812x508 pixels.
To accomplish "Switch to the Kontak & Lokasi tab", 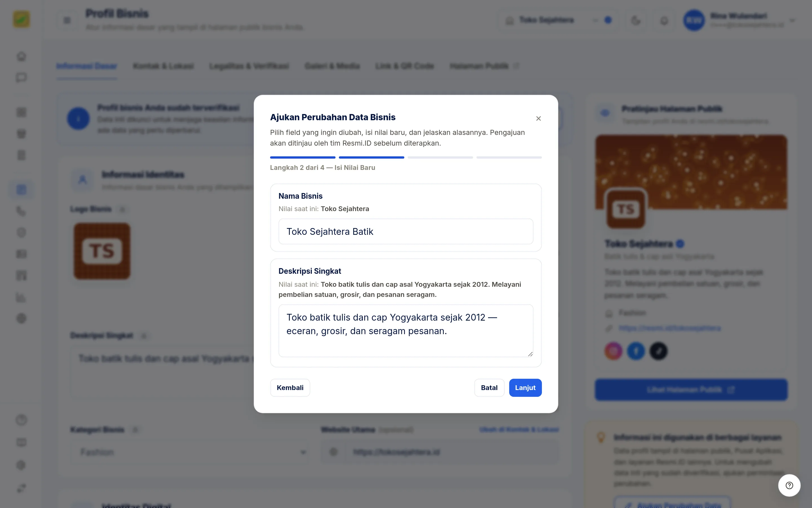I will (x=163, y=66).
